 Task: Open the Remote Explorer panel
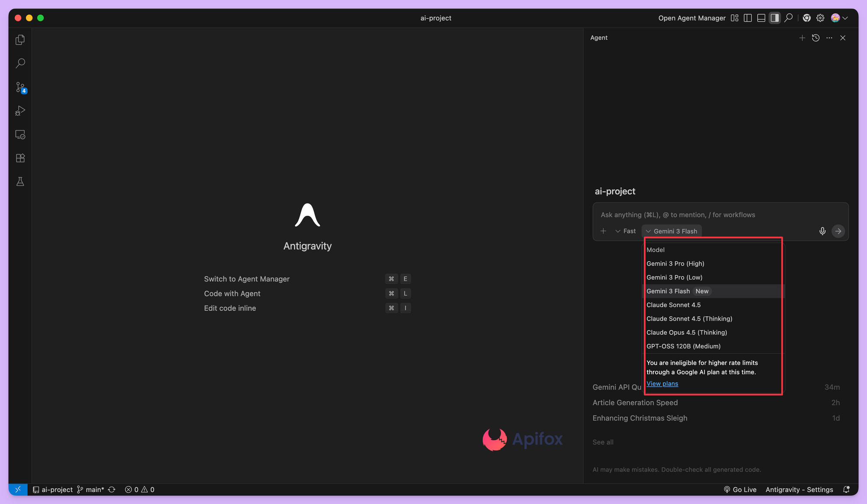tap(20, 134)
